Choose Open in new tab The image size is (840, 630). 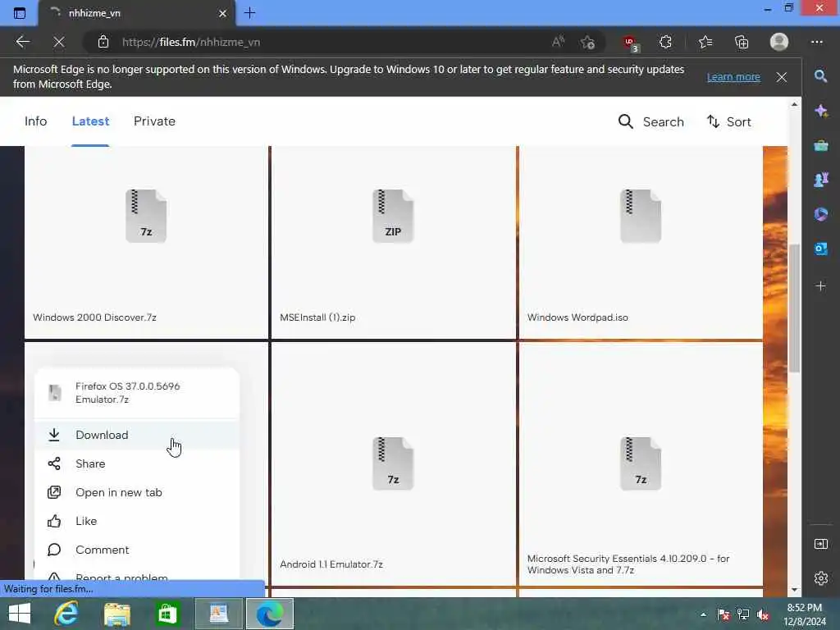coord(137,492)
